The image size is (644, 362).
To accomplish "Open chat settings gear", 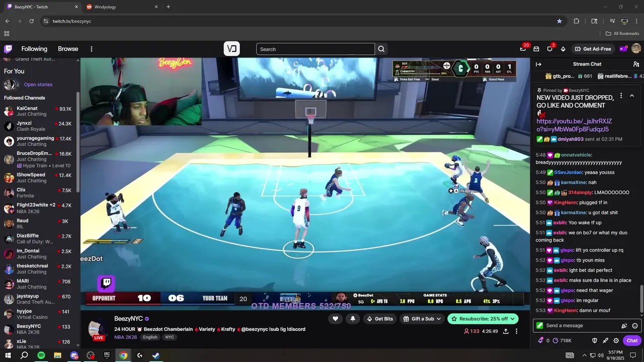I will pos(616,340).
